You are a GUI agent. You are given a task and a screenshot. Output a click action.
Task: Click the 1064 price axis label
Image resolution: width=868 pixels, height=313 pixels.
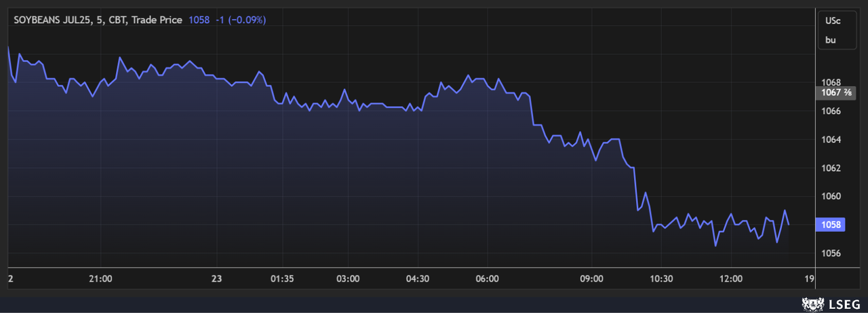[833, 139]
